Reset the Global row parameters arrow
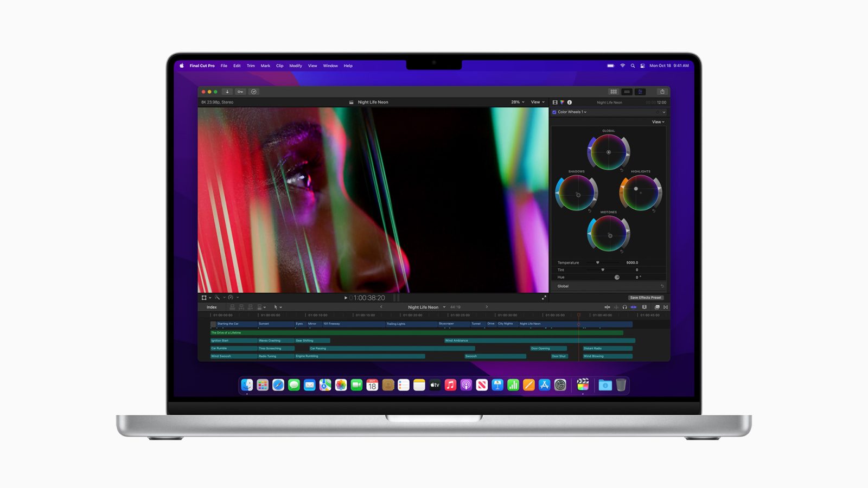 tap(662, 286)
